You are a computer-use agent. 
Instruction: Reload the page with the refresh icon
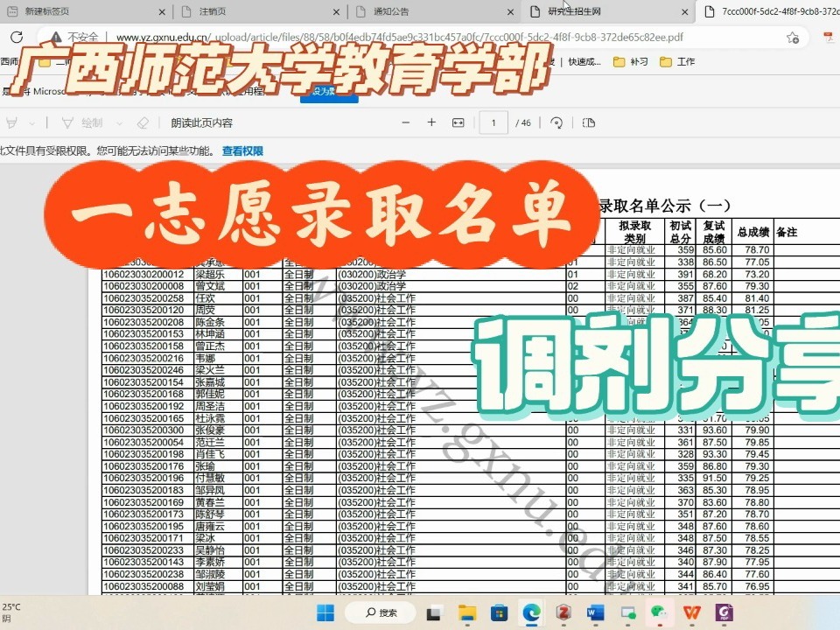[x=17, y=37]
